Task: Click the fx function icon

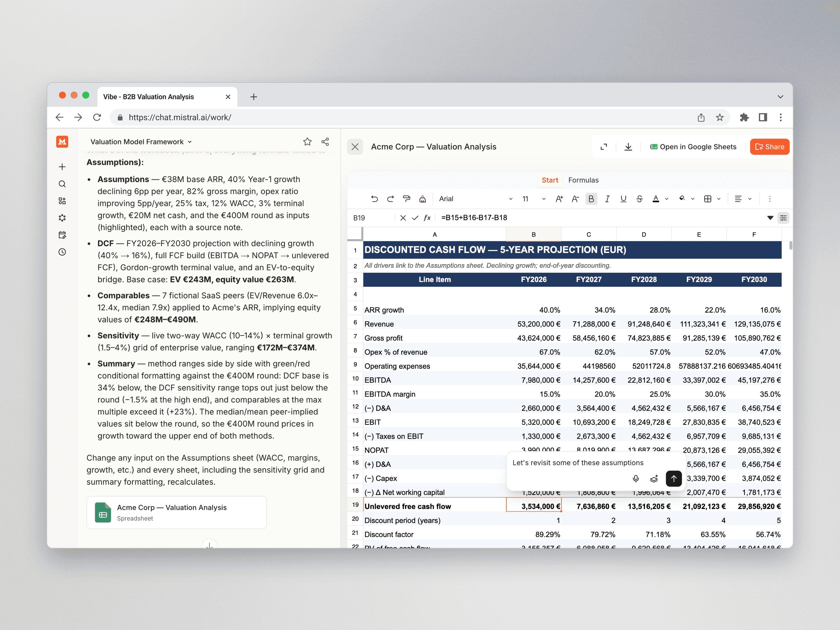Action: (427, 218)
